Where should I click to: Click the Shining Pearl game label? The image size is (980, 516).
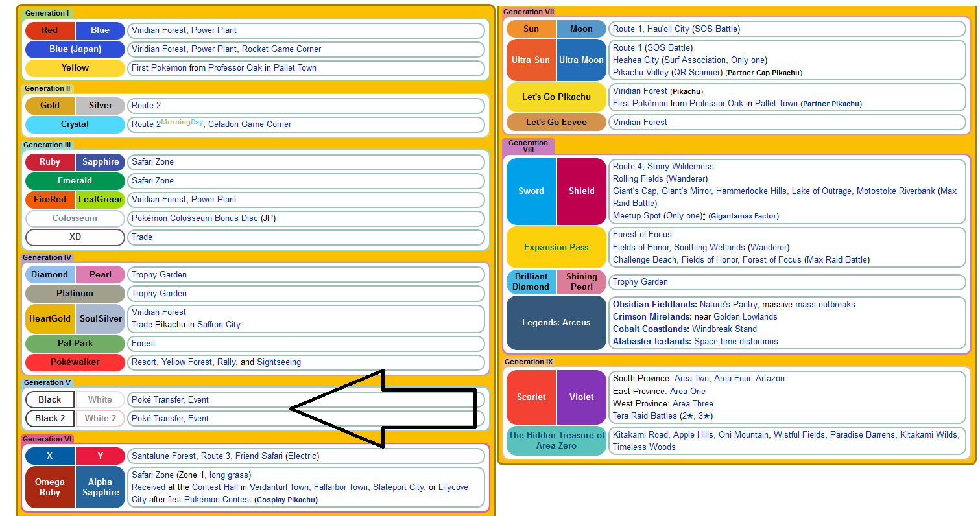click(582, 282)
